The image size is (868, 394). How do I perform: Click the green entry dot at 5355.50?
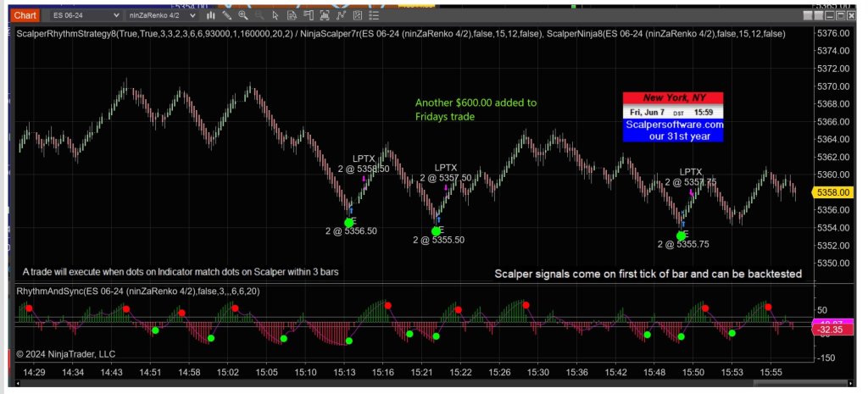436,231
